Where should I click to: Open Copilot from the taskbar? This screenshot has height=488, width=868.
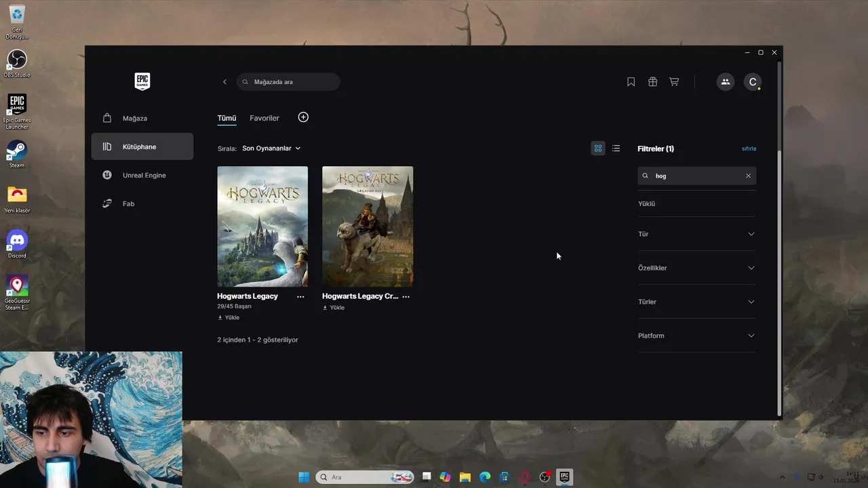click(x=446, y=477)
